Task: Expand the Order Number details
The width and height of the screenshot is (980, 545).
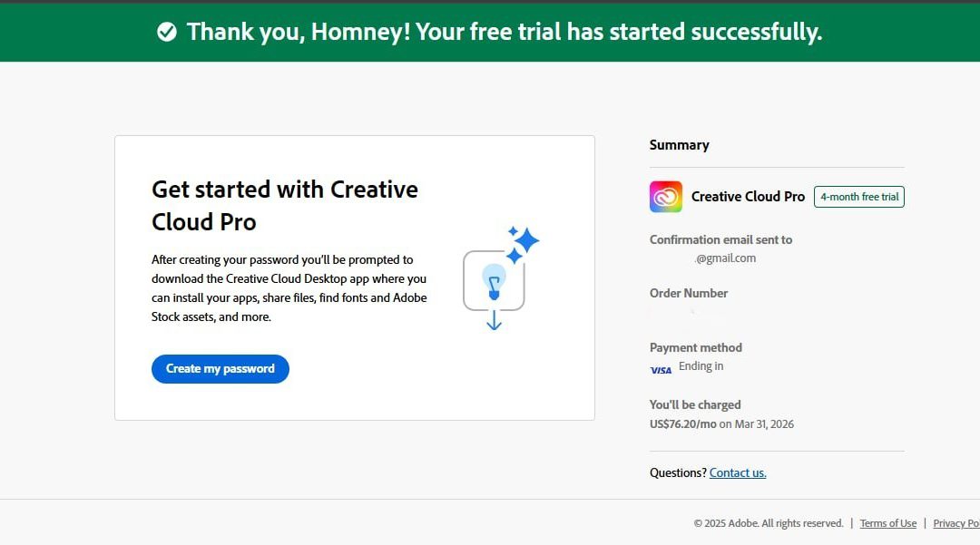Action: [x=688, y=292]
